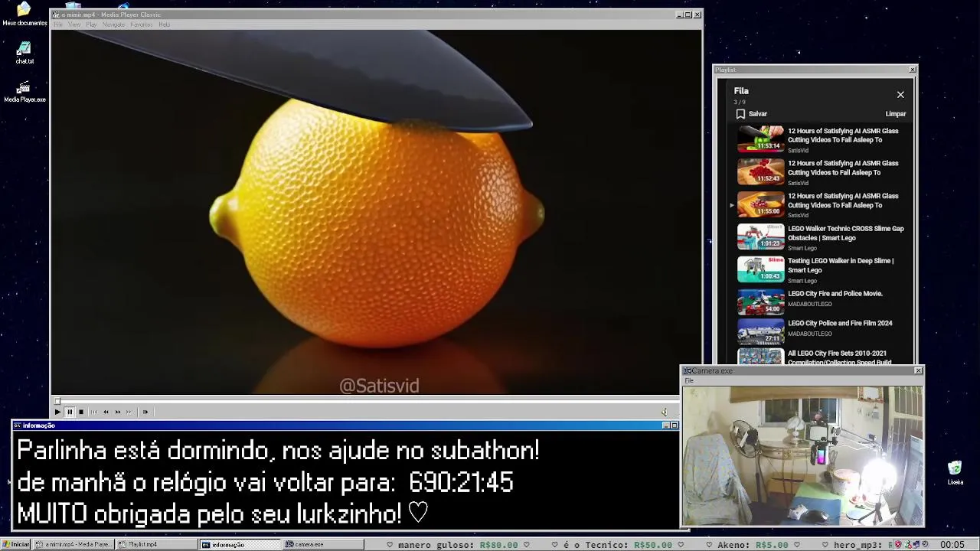The width and height of the screenshot is (980, 551).
Task: Click Police and Fire Film thumbnail 27:11
Action: [x=760, y=331]
